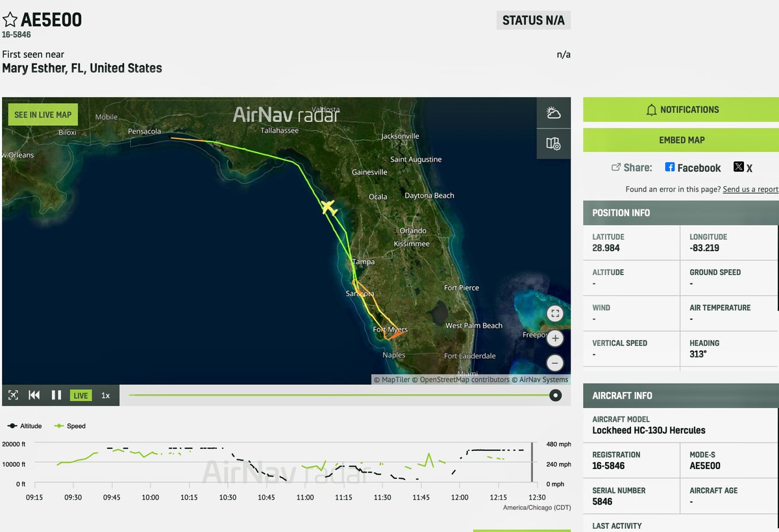Click the SEE IN LIVE MAP button

43,115
